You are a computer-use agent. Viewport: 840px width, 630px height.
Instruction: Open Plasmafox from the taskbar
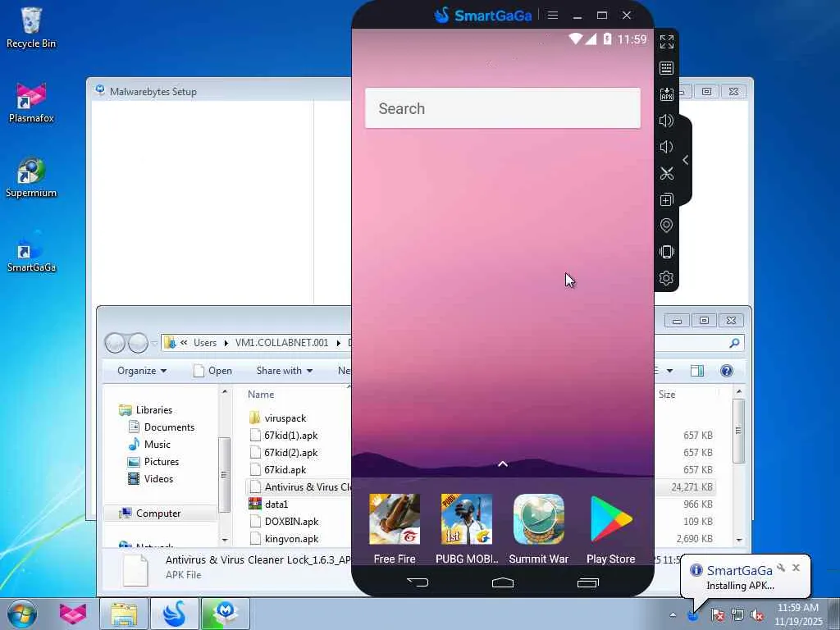(73, 614)
